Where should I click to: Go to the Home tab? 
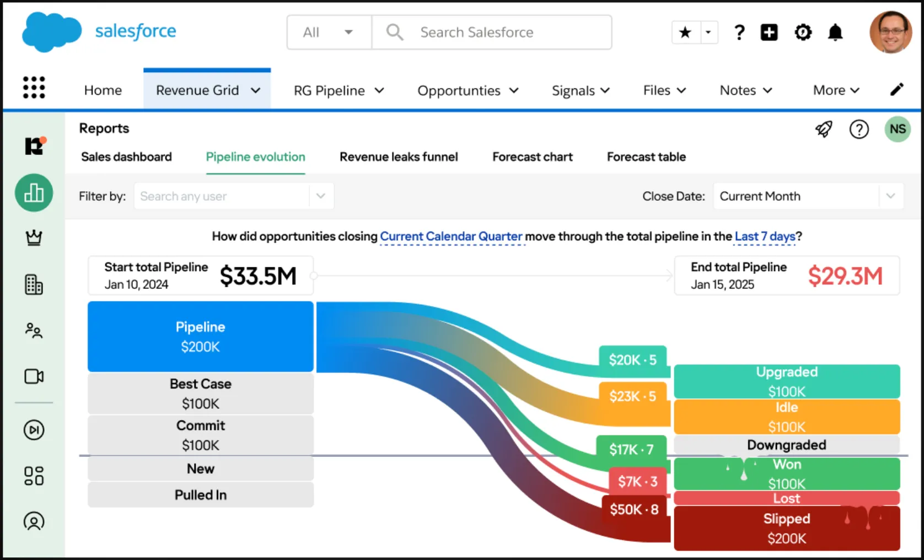[103, 90]
